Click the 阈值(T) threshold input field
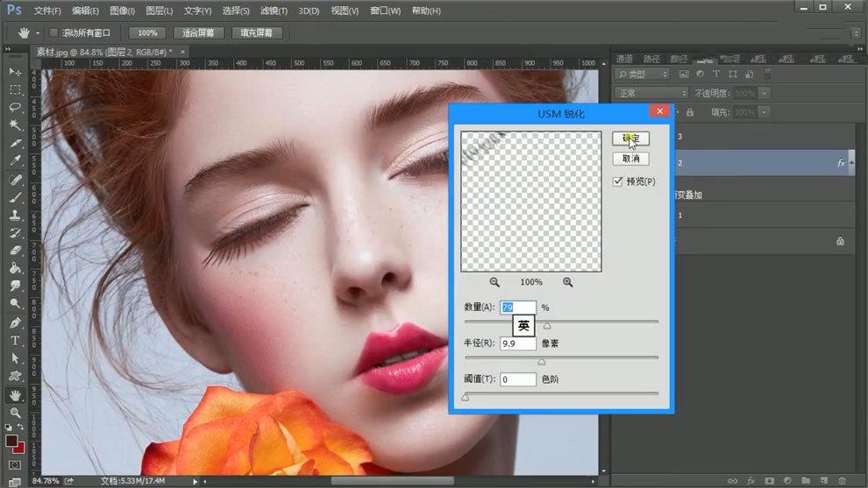The height and width of the screenshot is (488, 868). 517,379
